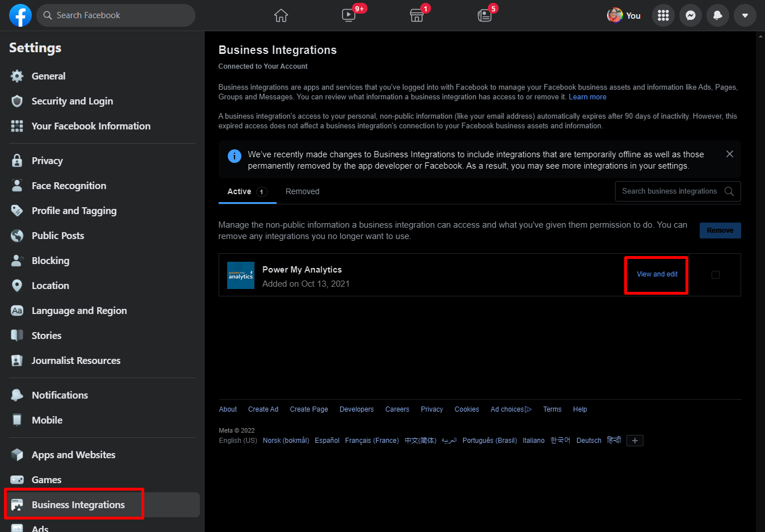Open the Watch video icon
This screenshot has width=765, height=532.
coord(349,15)
